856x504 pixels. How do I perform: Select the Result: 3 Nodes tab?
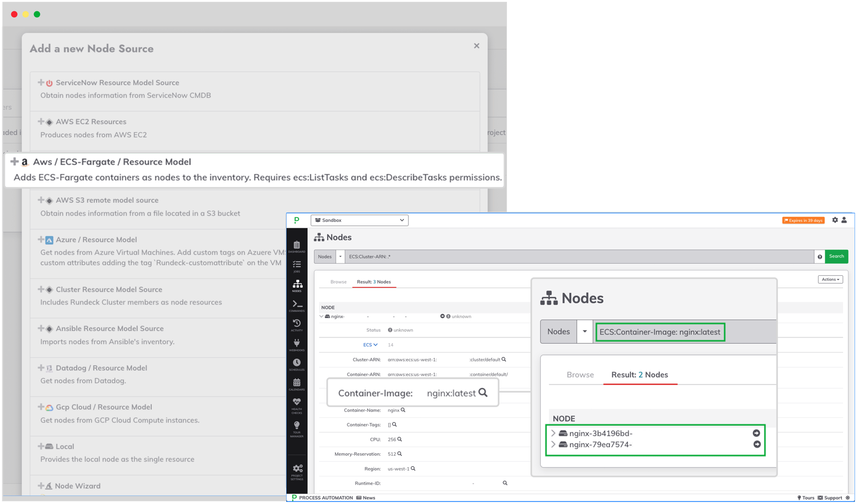[x=374, y=282]
